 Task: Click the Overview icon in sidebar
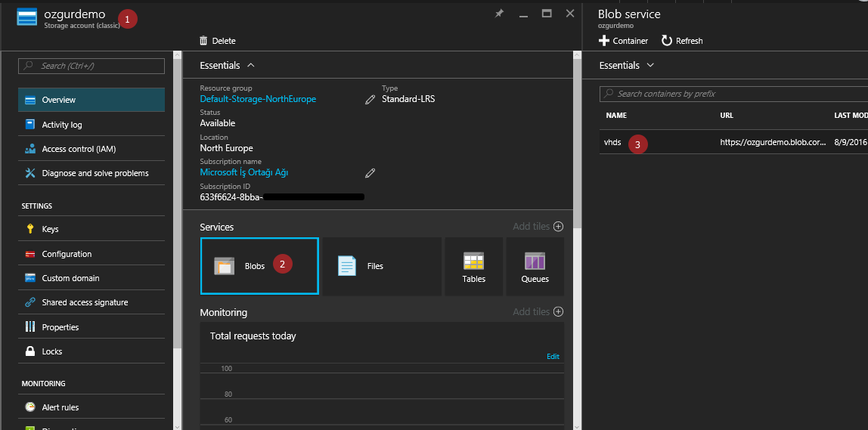coord(30,101)
